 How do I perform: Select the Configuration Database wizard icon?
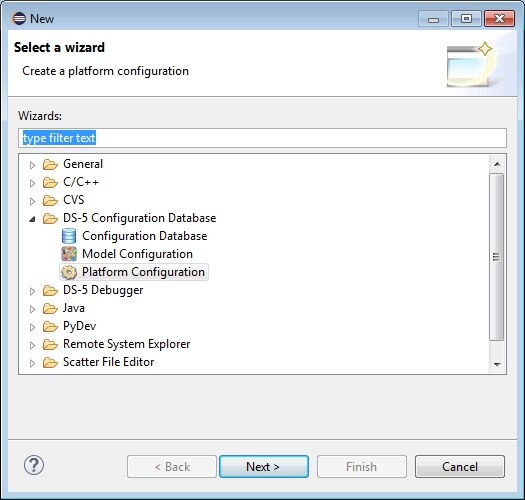point(69,236)
